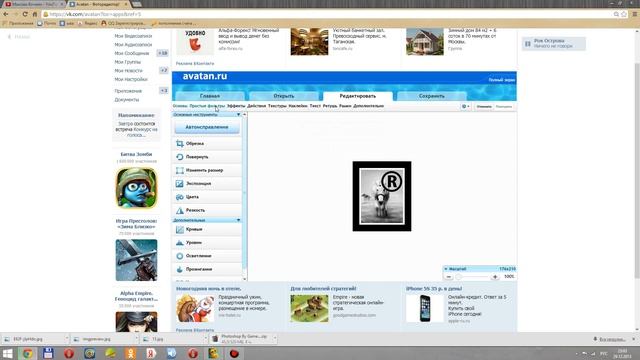Click the browser address bar
The height and width of the screenshot is (360, 640).
pos(327,14)
